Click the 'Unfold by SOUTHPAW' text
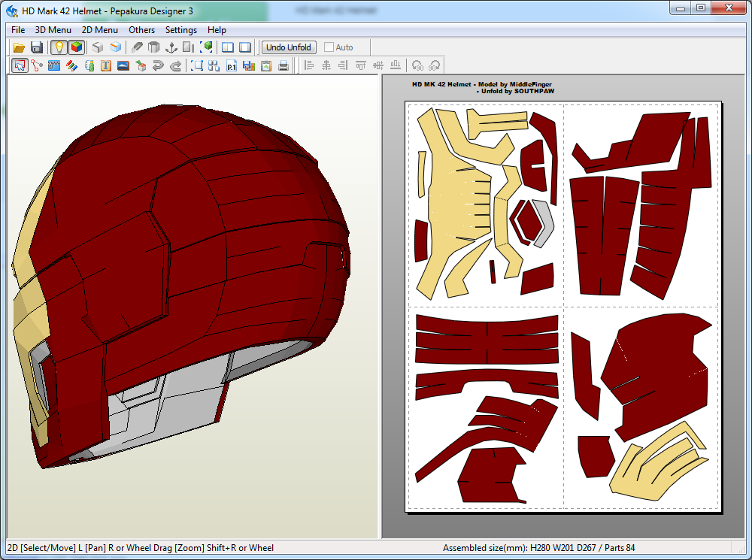Screen dimensions: 752x560 tap(518, 91)
